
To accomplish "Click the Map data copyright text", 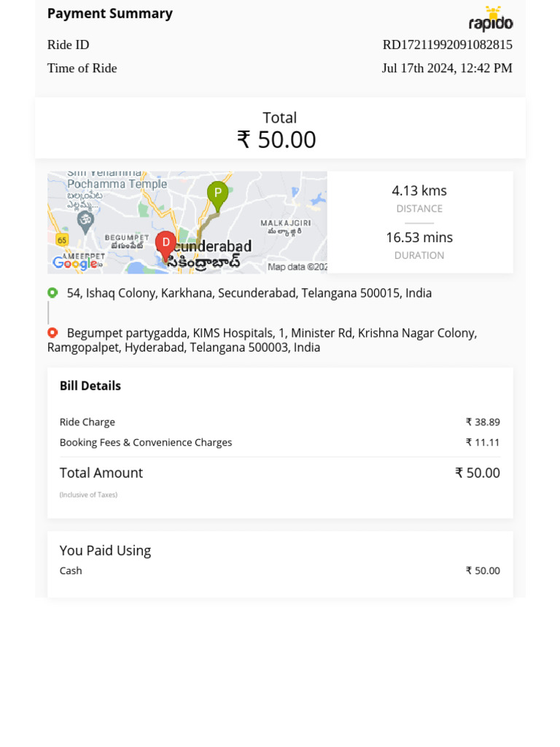I will click(297, 267).
